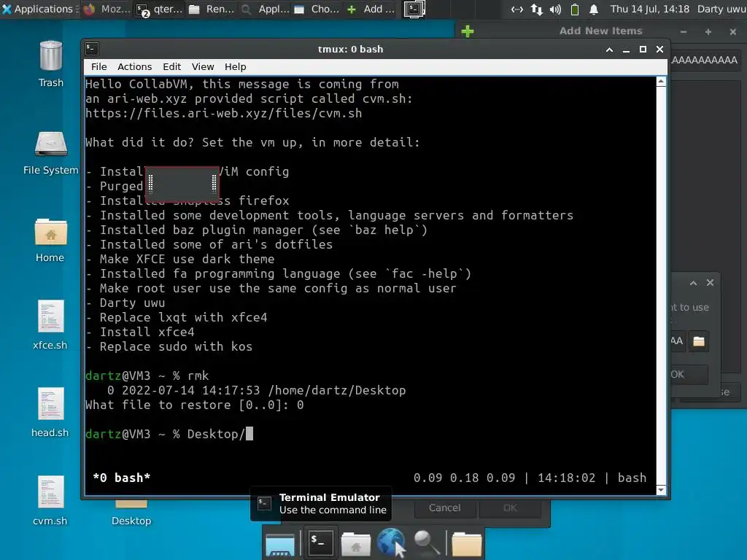The height and width of the screenshot is (560, 747).
Task: Click Show Desktop icon in the dock
Action: 280,544
